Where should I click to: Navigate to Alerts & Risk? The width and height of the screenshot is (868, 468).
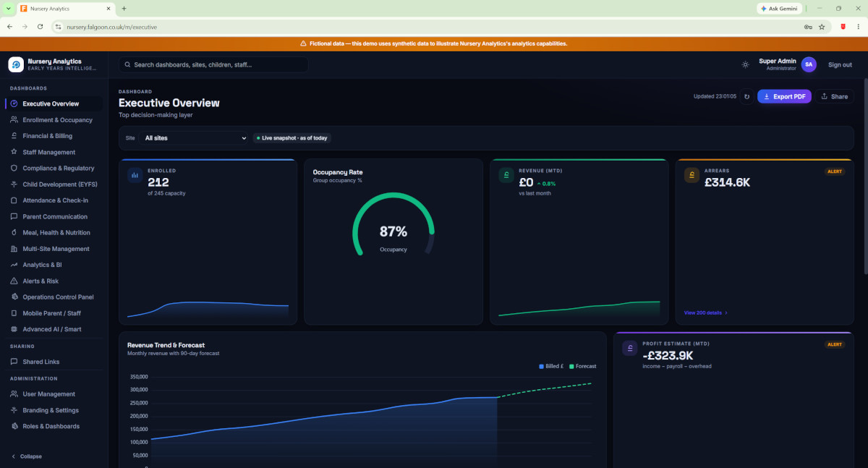54,281
